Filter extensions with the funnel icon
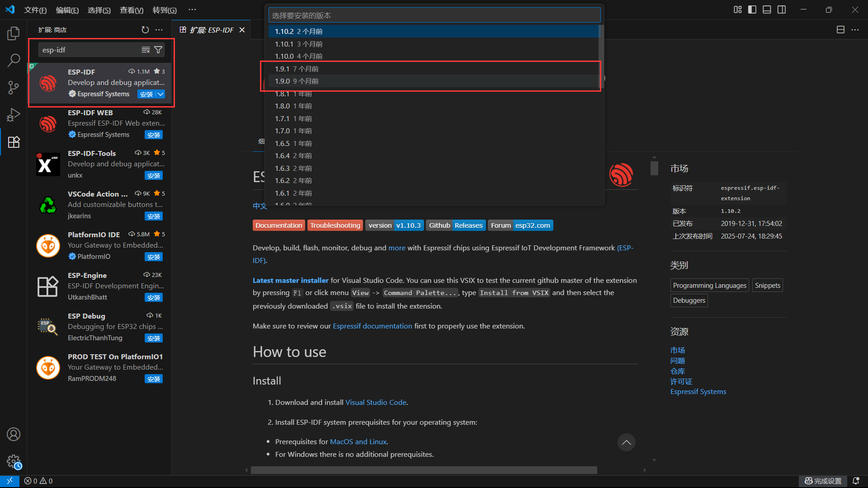 click(158, 50)
